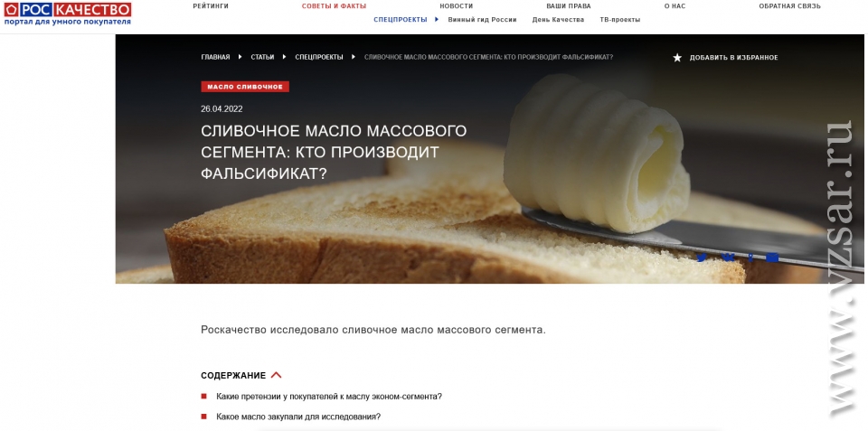Open the День Качества project
Image resolution: width=868 pixels, height=431 pixels.
coord(558,19)
